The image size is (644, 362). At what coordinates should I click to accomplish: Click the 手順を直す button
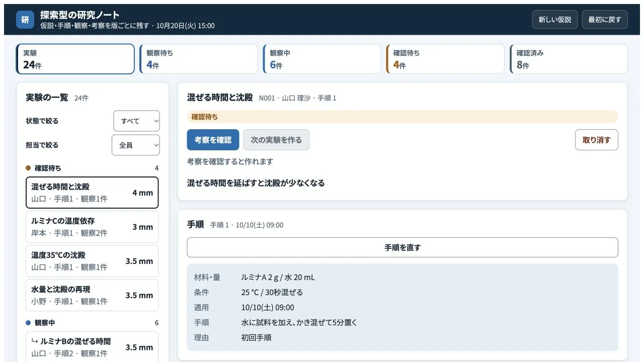tap(403, 247)
